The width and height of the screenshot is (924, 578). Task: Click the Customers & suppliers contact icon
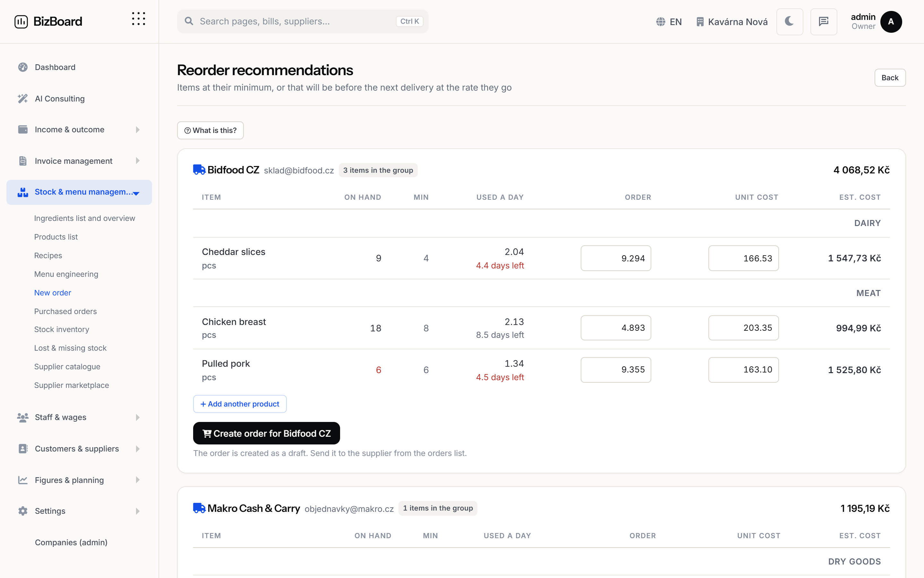pyautogui.click(x=23, y=449)
